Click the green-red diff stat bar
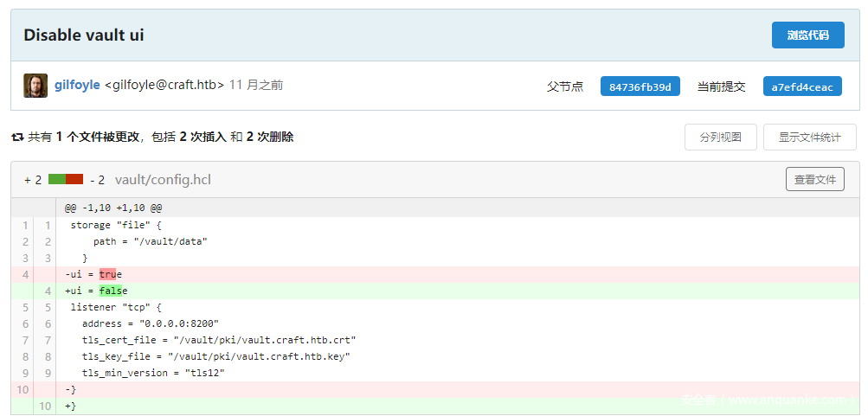 [x=66, y=179]
